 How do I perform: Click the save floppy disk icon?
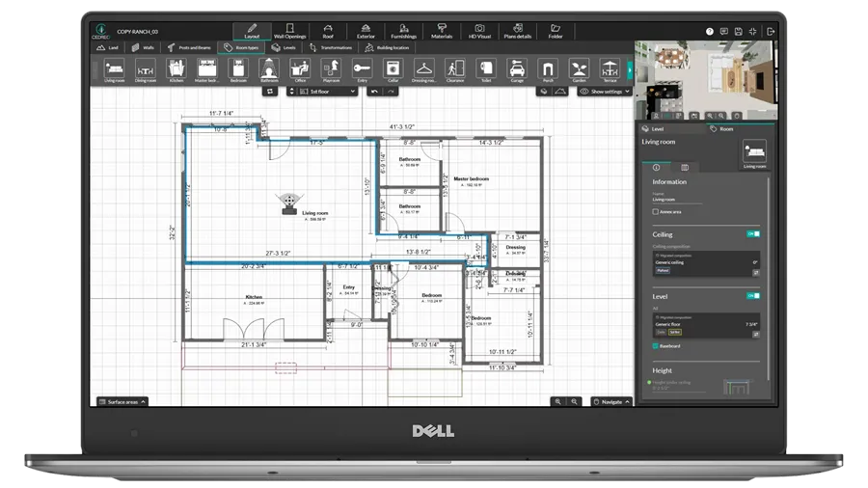[x=738, y=32]
